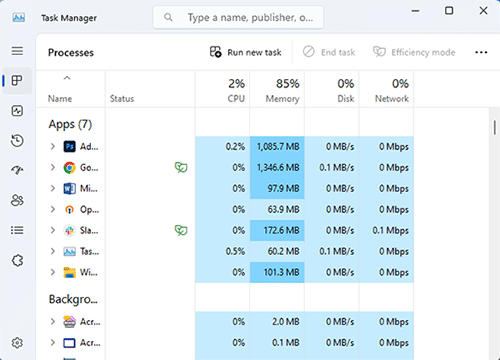
Task: Click the OpenVPN app icon
Action: 69,209
